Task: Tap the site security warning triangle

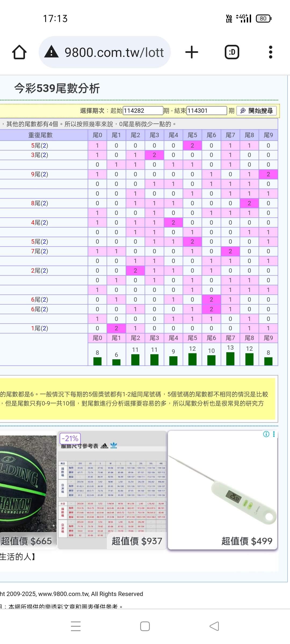Action: point(51,52)
